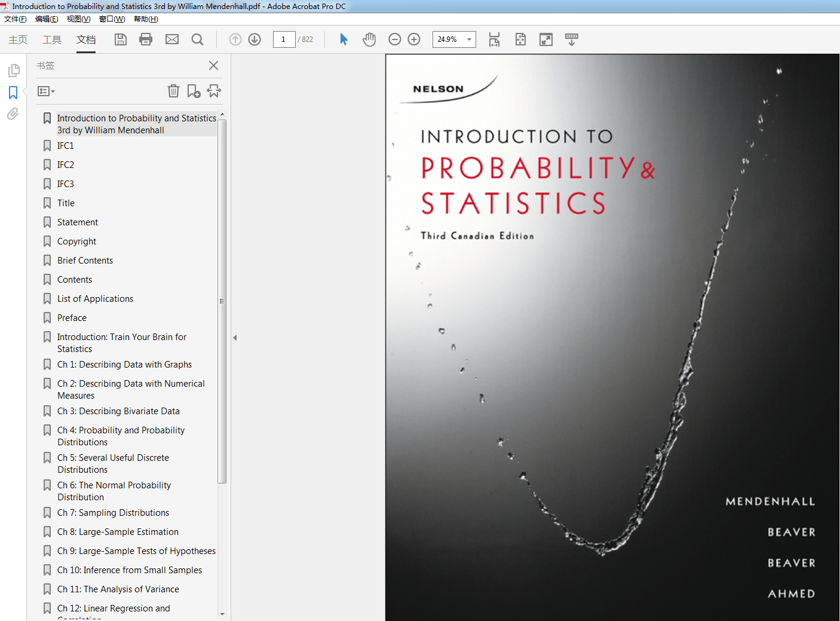Image resolution: width=840 pixels, height=621 pixels.
Task: Click inside the page number input field
Action: 284,39
